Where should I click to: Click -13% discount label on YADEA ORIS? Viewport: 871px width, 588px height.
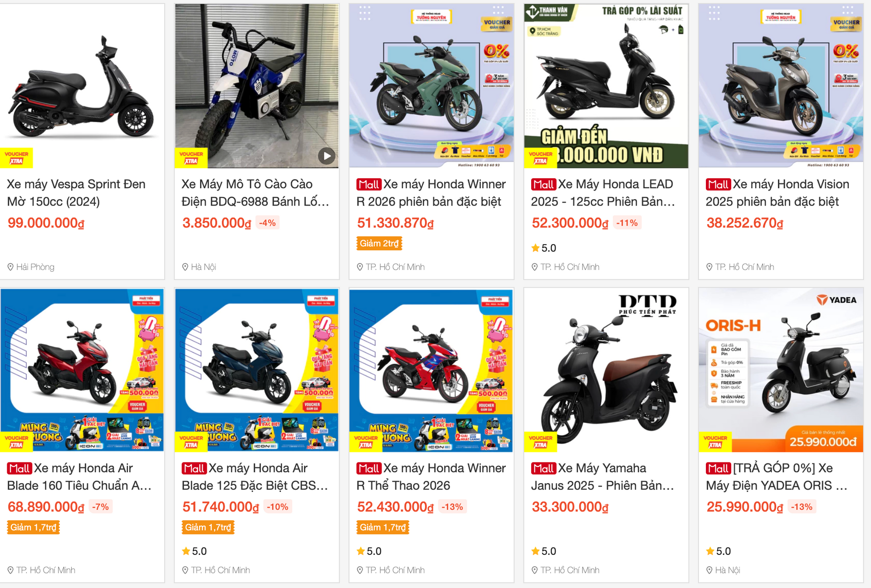(802, 507)
